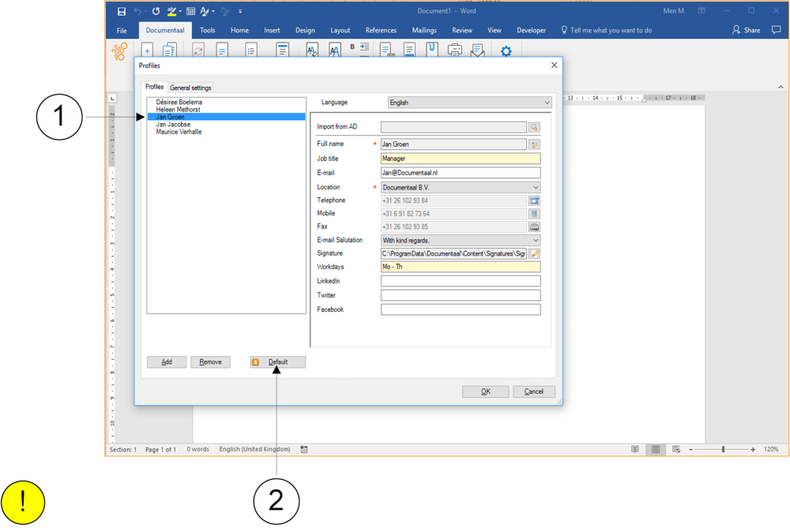Open the Customize Quick Access Toolbar arrow

pyautogui.click(x=240, y=11)
